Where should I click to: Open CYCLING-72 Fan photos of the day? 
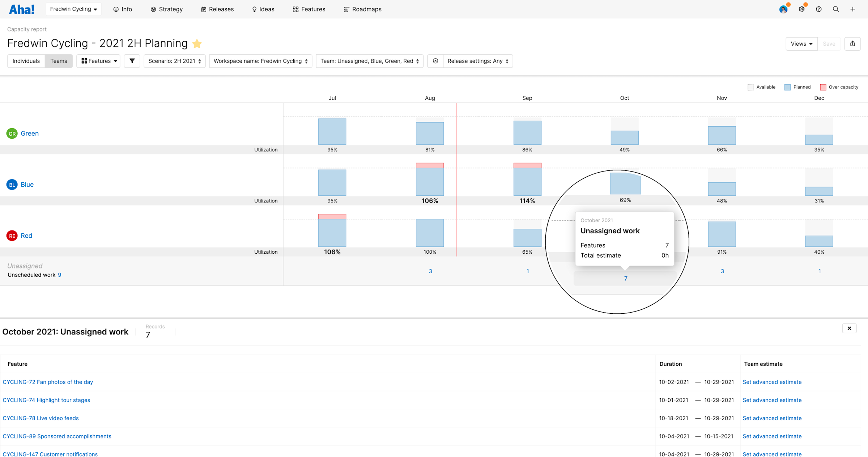tap(48, 382)
